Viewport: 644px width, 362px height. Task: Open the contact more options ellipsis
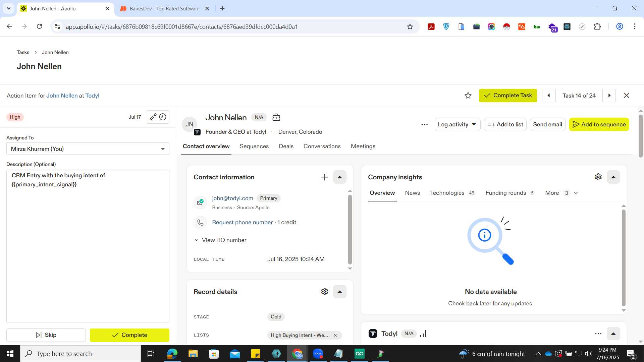[x=424, y=124]
